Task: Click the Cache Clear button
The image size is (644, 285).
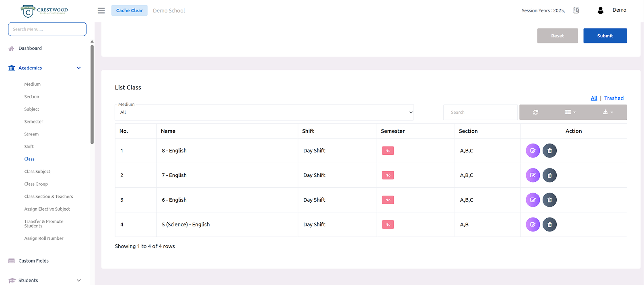Action: 129,10
